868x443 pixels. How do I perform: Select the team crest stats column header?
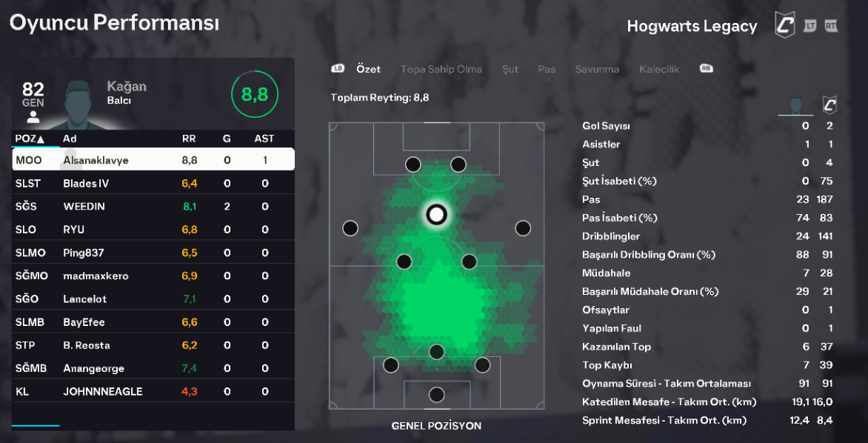click(x=829, y=104)
